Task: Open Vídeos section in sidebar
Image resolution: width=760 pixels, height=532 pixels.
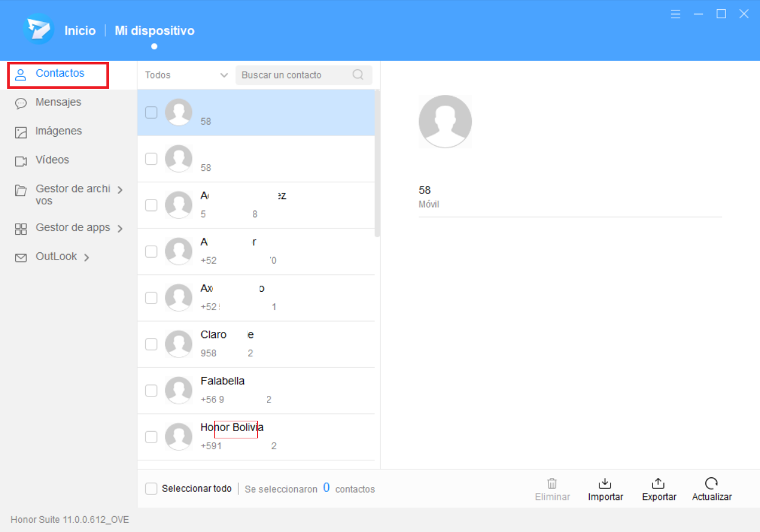Action: [x=52, y=160]
